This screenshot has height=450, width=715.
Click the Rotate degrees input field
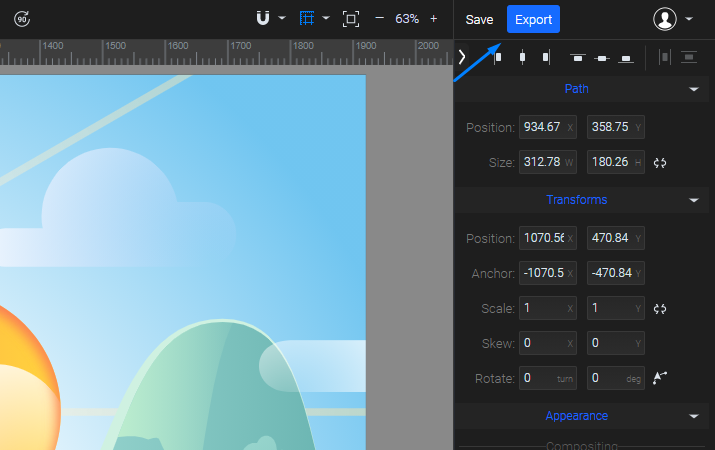point(610,378)
